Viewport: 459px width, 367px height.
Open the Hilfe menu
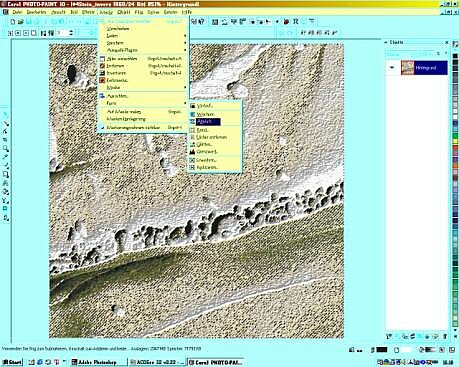[187, 12]
